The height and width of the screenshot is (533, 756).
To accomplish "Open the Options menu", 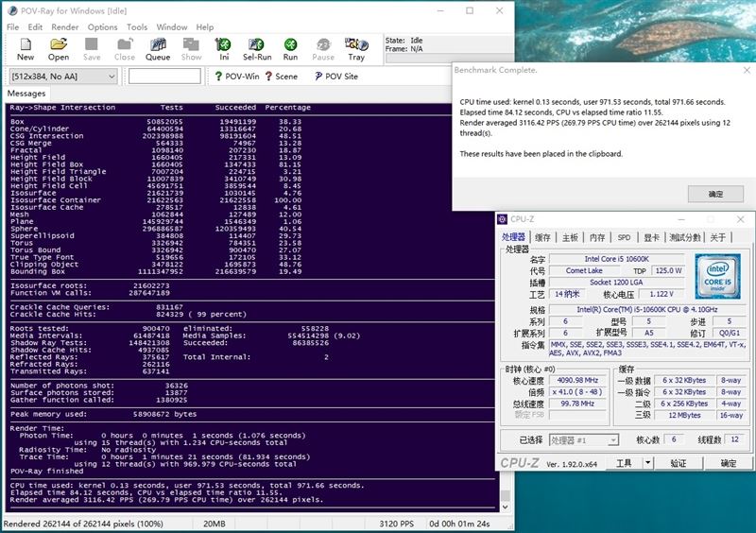I will coord(102,27).
